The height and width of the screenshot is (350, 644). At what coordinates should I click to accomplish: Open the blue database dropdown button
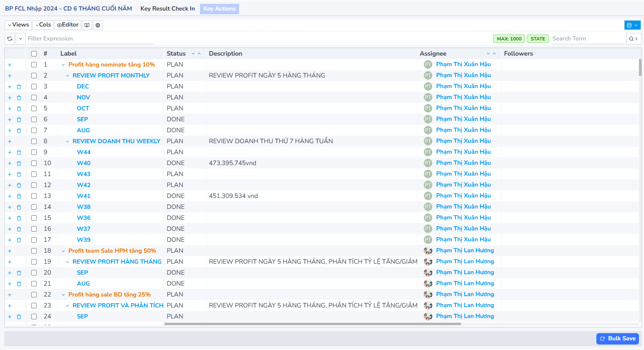[632, 25]
